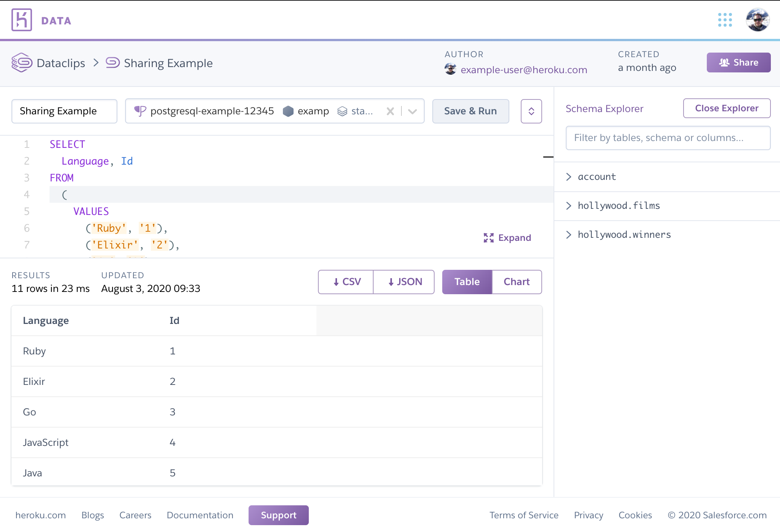
Task: Click the layers icon beside sta...
Action: click(342, 111)
